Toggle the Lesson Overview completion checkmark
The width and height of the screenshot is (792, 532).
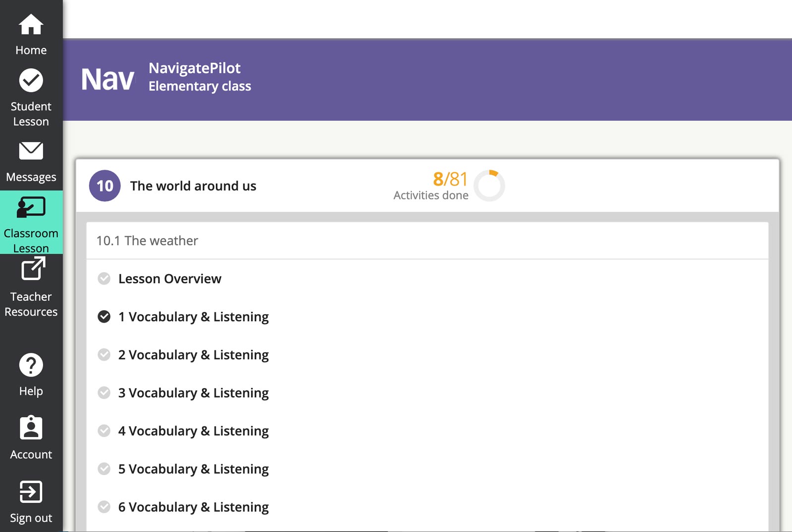coord(104,279)
